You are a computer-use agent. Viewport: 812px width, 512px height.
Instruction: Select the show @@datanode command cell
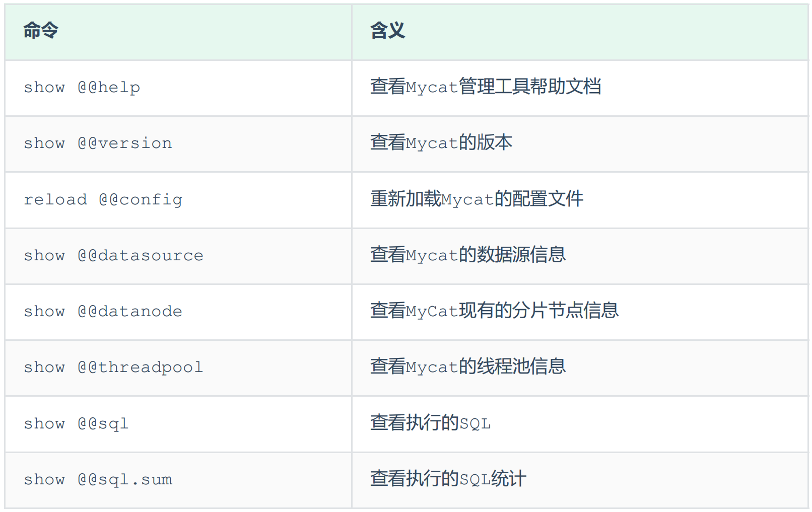point(103,312)
